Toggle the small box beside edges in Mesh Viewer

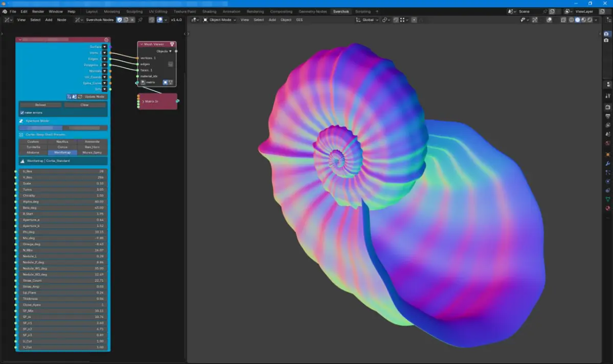(x=170, y=64)
